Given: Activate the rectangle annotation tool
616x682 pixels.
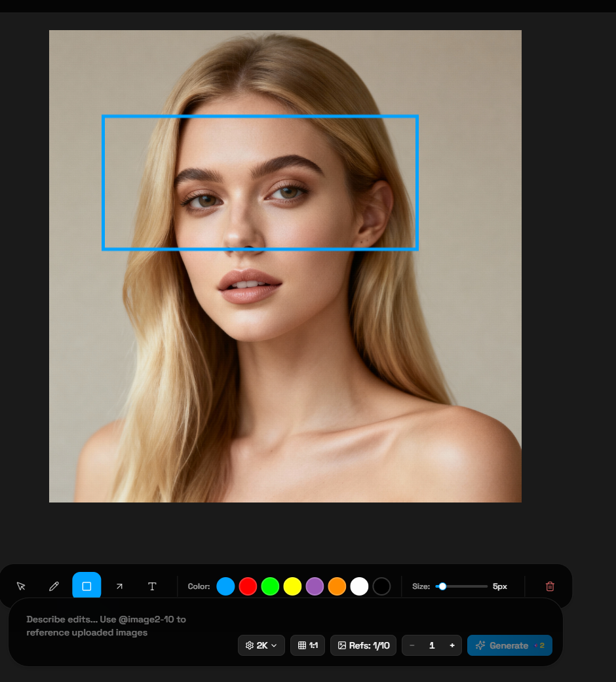Looking at the screenshot, I should (x=87, y=586).
